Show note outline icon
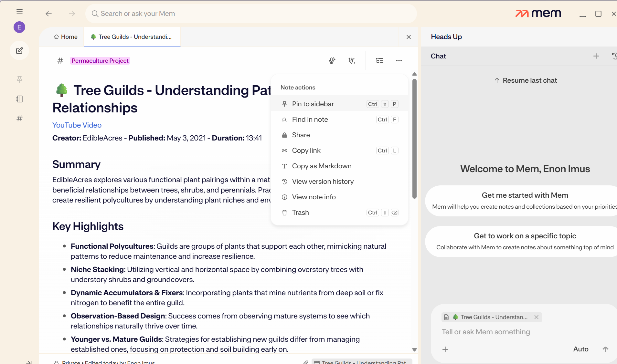The width and height of the screenshot is (617, 364). pos(379,61)
